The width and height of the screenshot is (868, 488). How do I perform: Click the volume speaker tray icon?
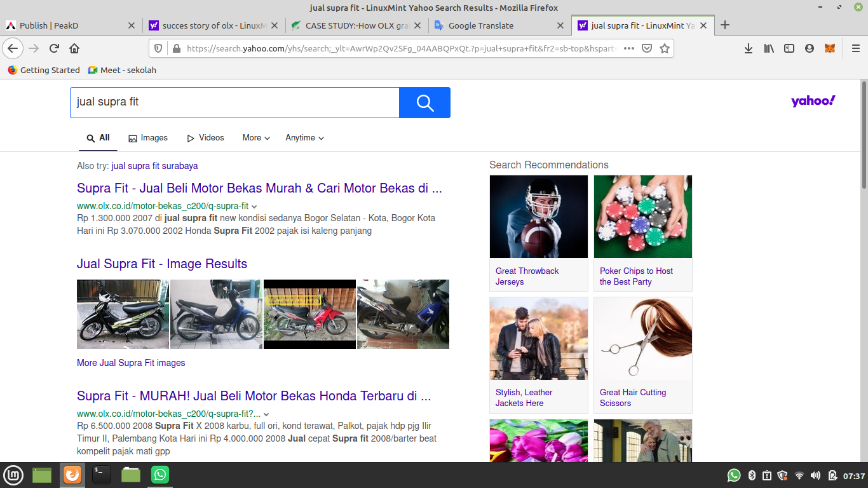tap(815, 475)
